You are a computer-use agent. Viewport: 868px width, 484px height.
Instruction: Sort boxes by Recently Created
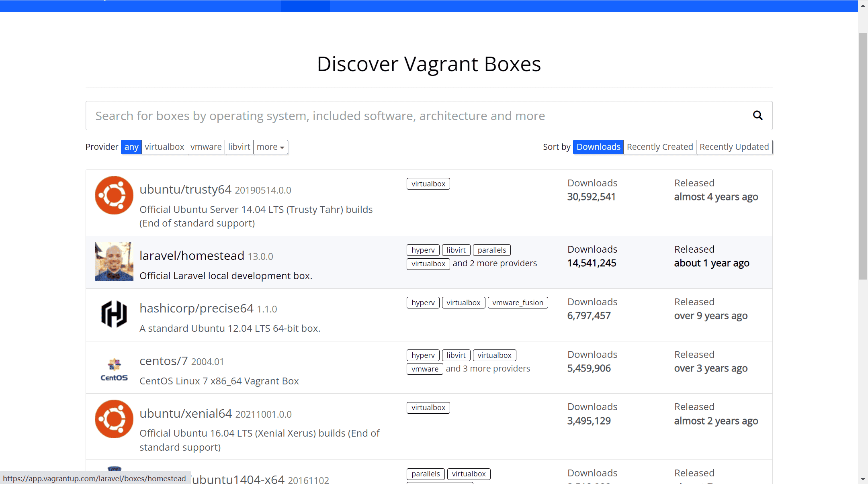tap(660, 147)
